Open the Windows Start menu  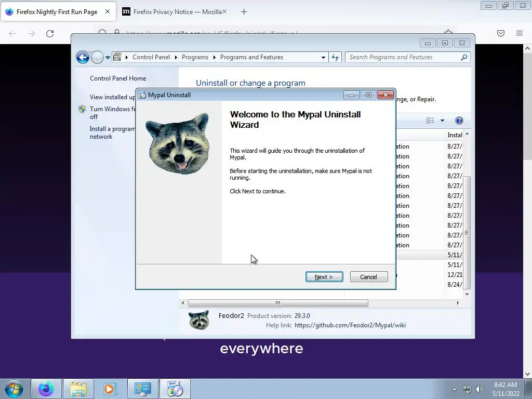tap(14, 389)
